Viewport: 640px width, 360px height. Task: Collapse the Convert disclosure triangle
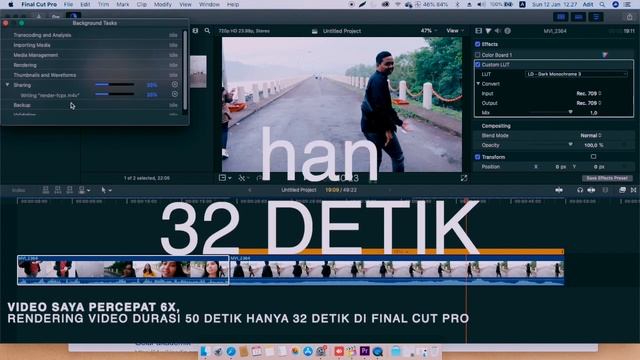click(478, 84)
